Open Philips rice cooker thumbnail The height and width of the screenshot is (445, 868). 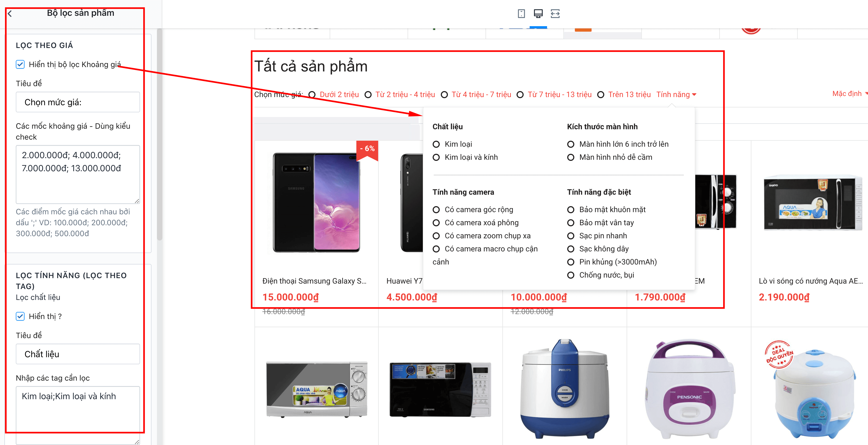564,388
